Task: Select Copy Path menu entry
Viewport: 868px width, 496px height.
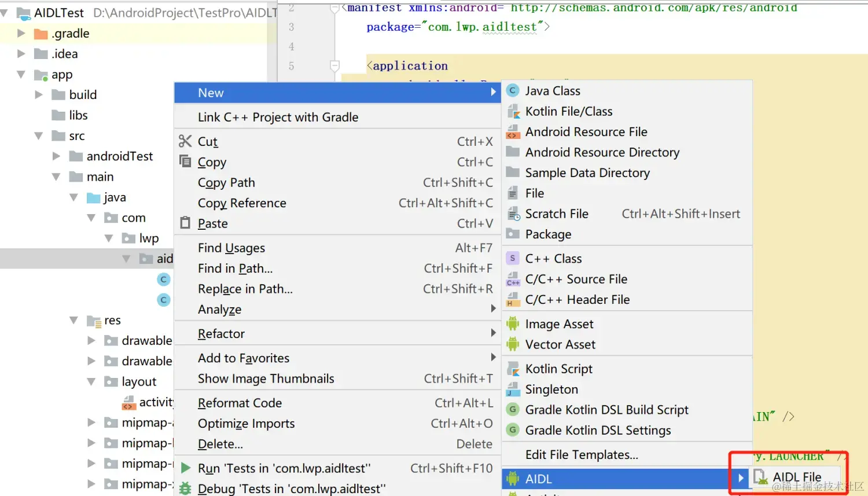Action: pyautogui.click(x=337, y=182)
